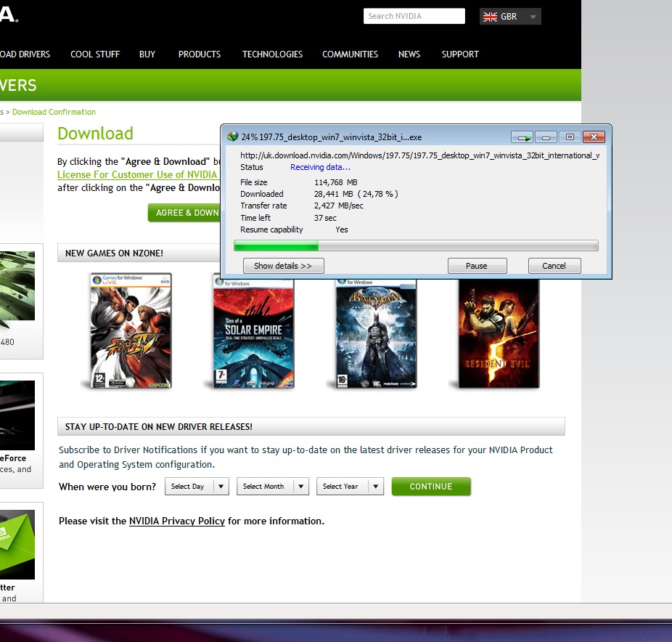Click the Agree & Download button
The height and width of the screenshot is (642, 672).
184,213
